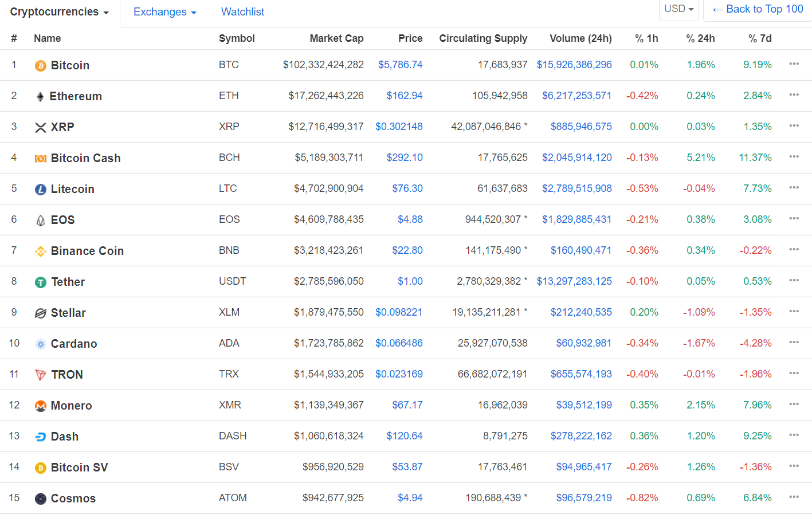Open the three-dot menu for Cardano row
Screen dimensions: 812x515
[794, 343]
